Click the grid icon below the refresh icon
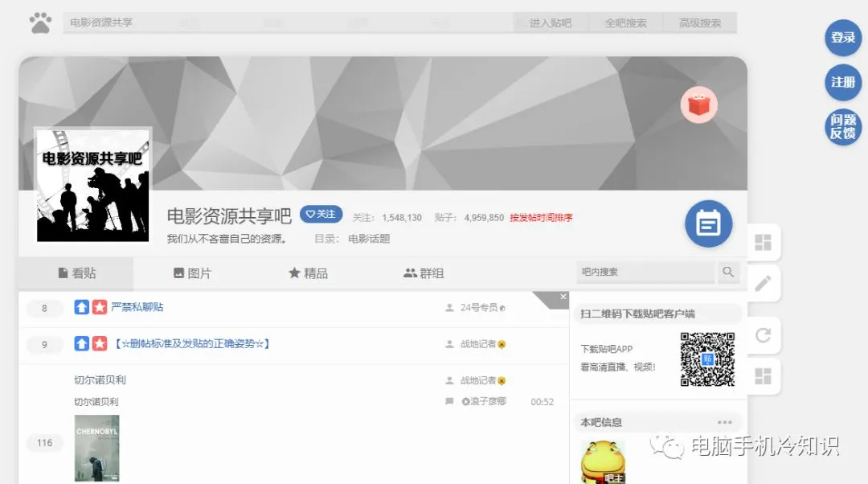 (x=763, y=376)
